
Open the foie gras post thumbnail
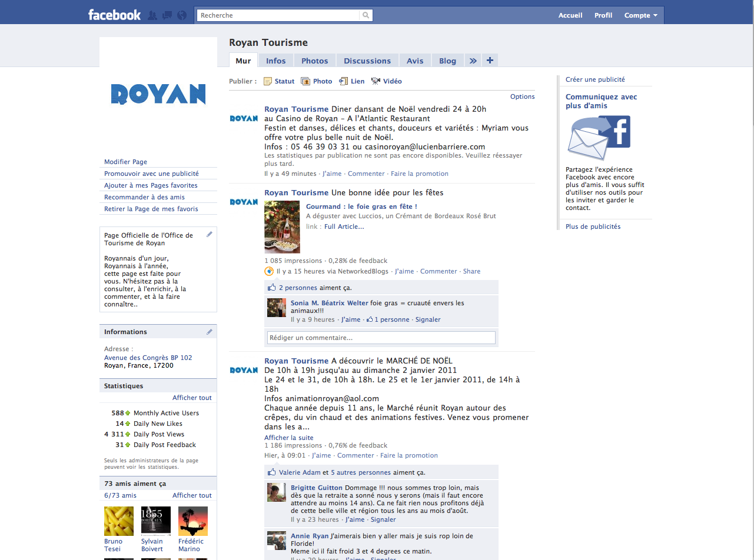(282, 227)
